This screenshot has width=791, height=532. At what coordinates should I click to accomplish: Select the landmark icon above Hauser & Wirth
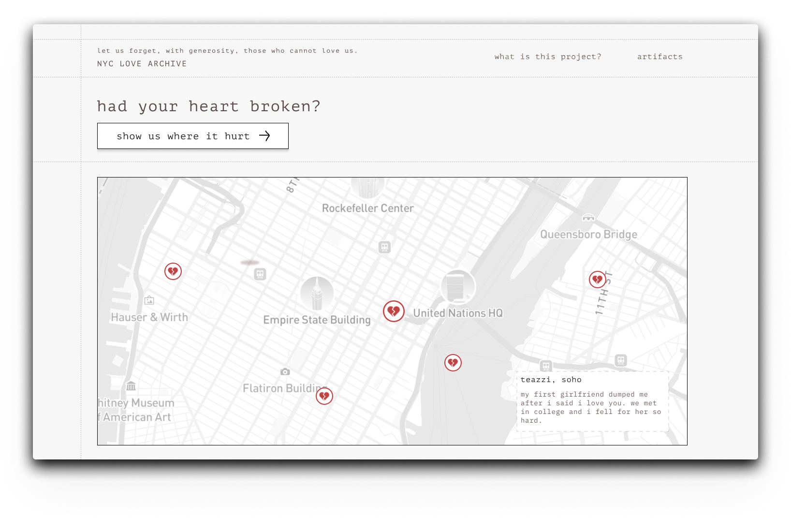click(149, 300)
